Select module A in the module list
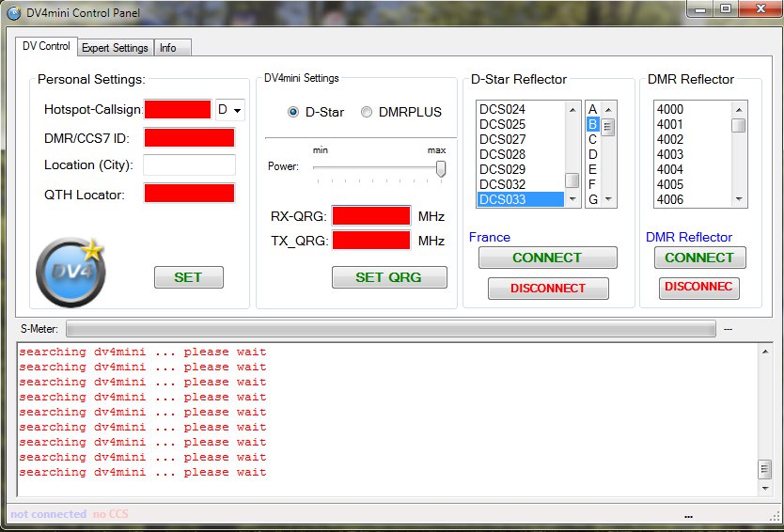This screenshot has width=784, height=532. [593, 109]
